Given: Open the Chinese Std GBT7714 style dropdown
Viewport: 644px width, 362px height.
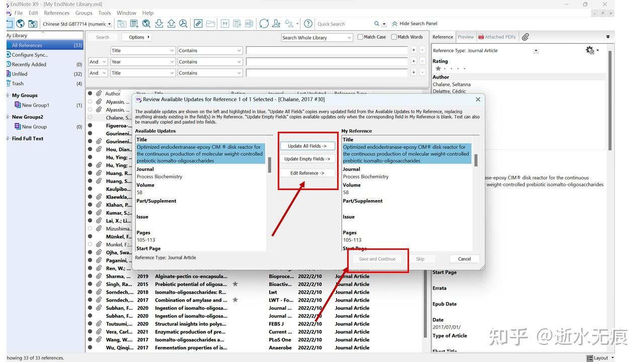Looking at the screenshot, I should point(110,24).
